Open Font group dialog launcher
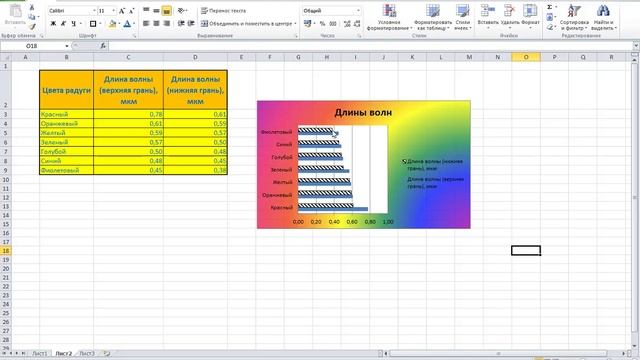The width and height of the screenshot is (640, 360). pyautogui.click(x=134, y=36)
